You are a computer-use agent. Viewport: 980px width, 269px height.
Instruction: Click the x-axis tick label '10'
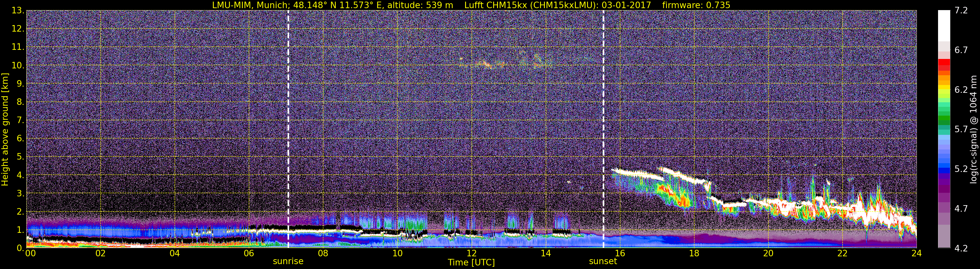tap(397, 253)
